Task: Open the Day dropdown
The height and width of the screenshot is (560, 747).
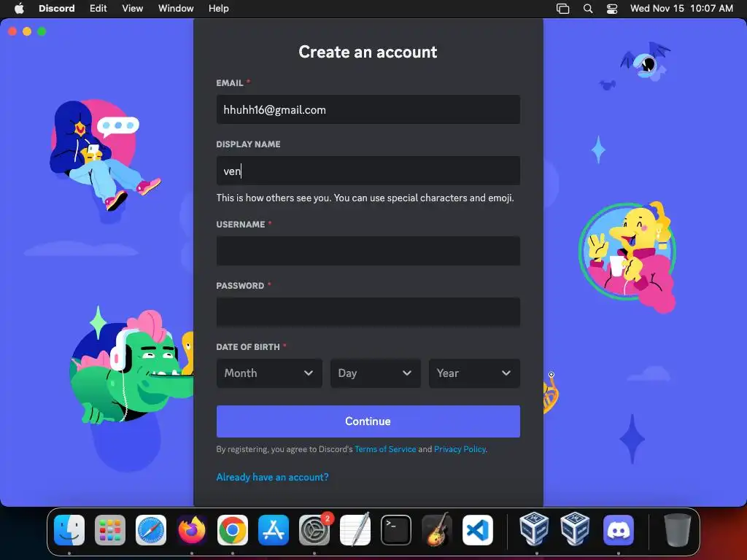Action: (376, 373)
